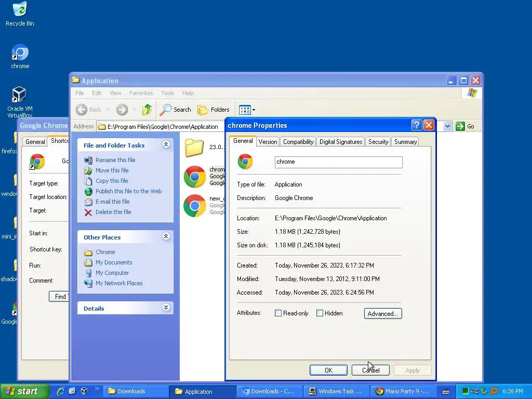Viewport: 532px width, 399px height.
Task: Open the Back history dropdown arrow
Action: coord(108,110)
